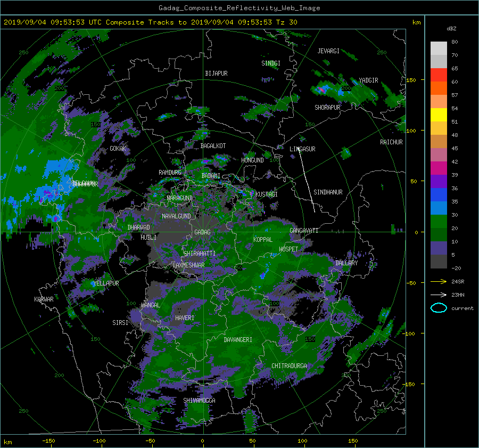Image resolution: width=479 pixels, height=448 pixels.
Task: Click the 'YADGIR' city label
Action: [368, 80]
